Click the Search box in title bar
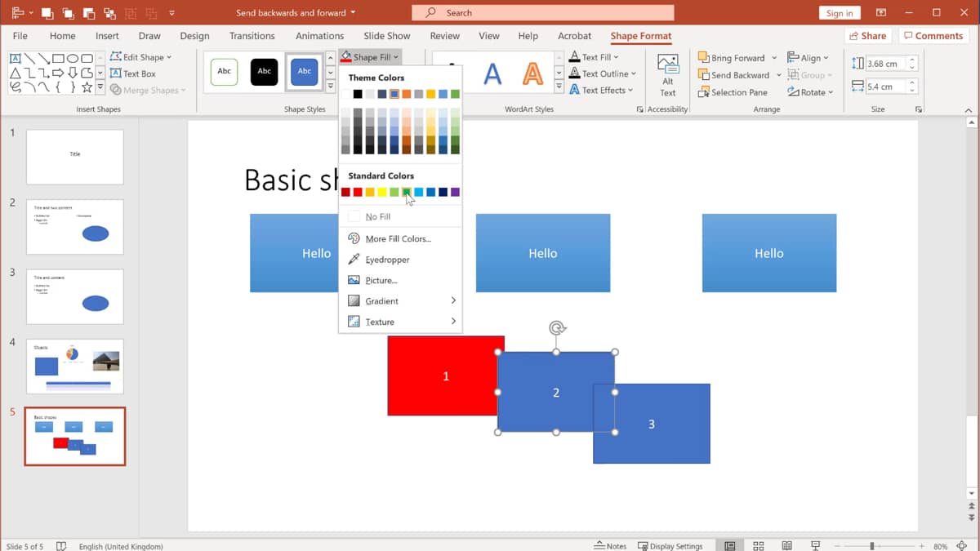The image size is (980, 551). (543, 12)
